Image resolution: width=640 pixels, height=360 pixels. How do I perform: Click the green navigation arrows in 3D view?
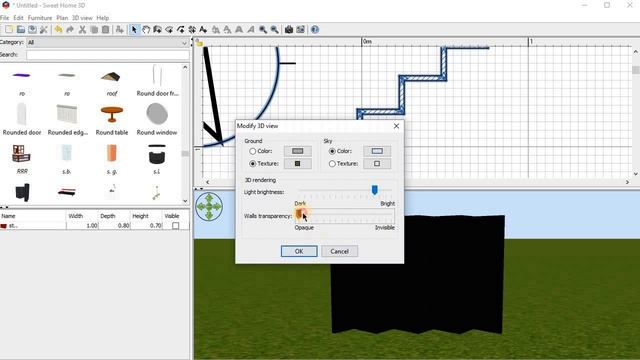point(209,207)
